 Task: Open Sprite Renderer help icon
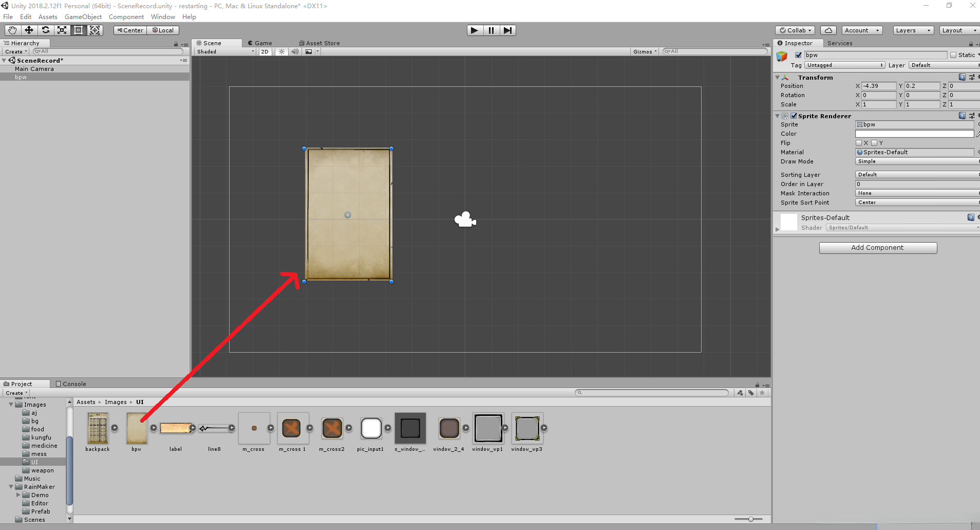tap(962, 116)
